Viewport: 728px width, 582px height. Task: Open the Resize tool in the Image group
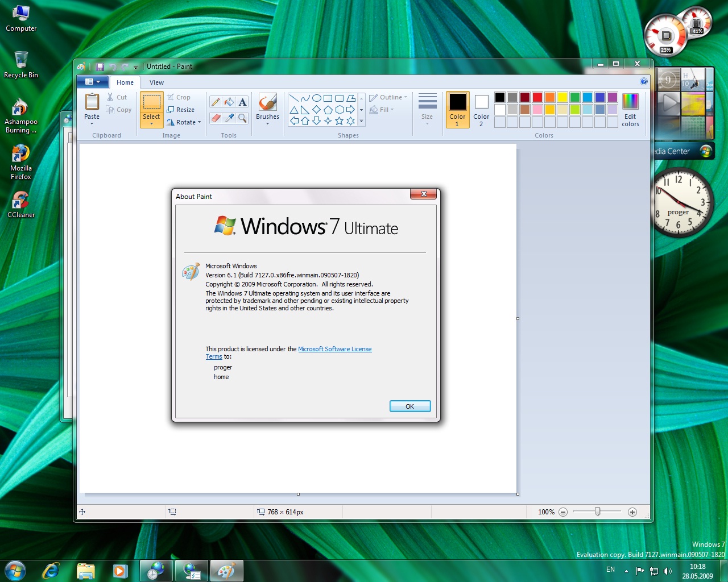point(181,110)
